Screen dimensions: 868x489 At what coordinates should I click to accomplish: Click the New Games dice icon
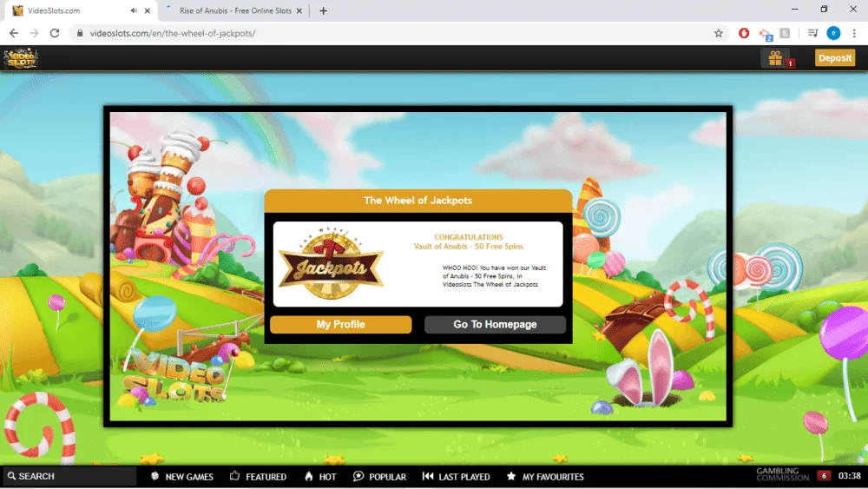pos(155,476)
